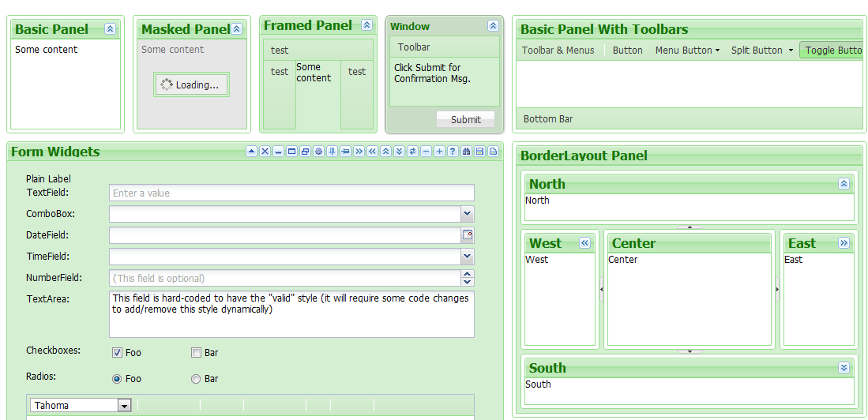This screenshot has width=868, height=420.
Task: Click the Loading... mask message
Action: (x=192, y=84)
